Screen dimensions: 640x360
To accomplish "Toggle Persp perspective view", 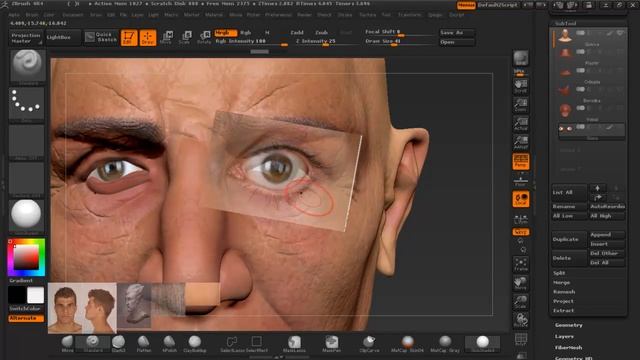I will (520, 162).
